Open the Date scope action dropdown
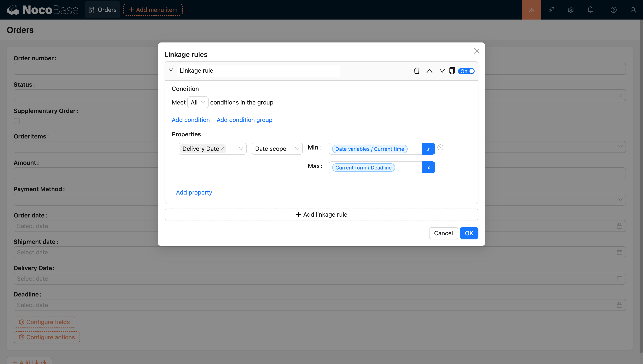 coord(277,149)
